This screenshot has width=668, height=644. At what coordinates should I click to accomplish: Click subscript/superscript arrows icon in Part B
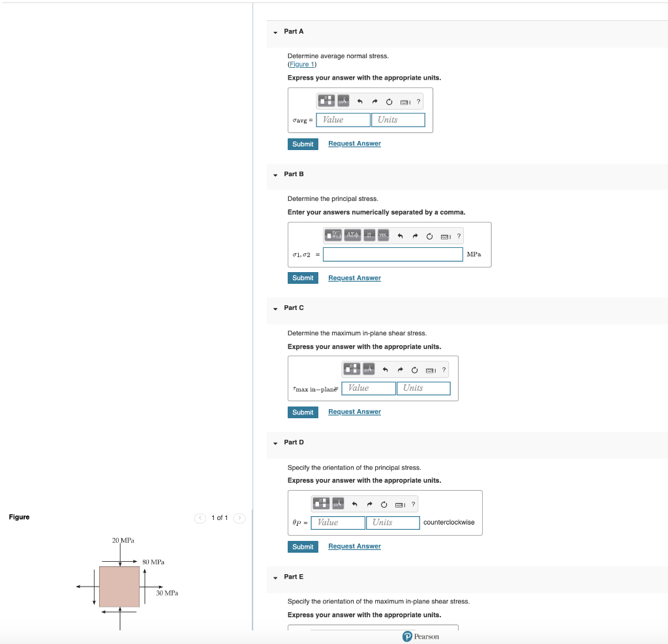pos(369,236)
